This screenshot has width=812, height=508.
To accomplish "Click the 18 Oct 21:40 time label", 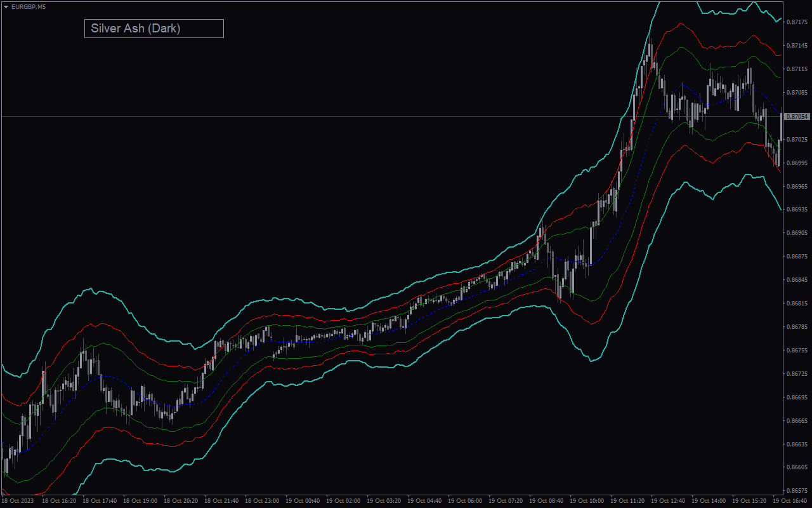I will point(221,501).
